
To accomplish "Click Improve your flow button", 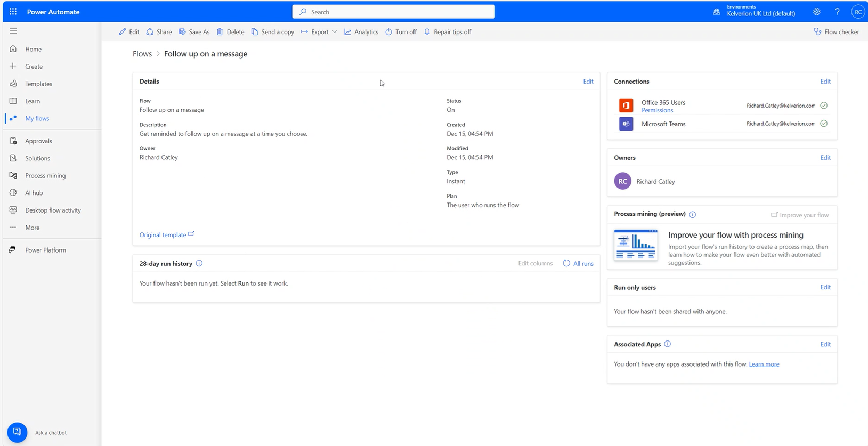I will [x=800, y=215].
